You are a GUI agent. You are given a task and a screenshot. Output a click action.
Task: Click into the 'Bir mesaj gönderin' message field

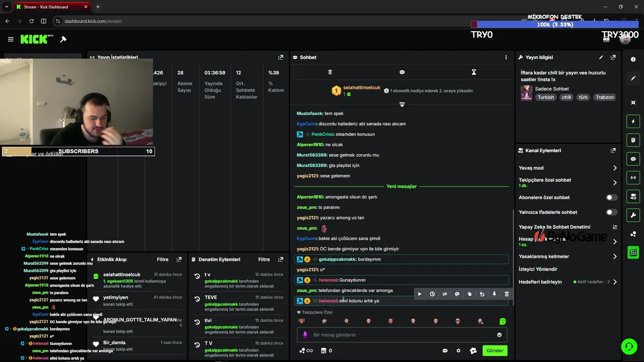[x=403, y=335]
